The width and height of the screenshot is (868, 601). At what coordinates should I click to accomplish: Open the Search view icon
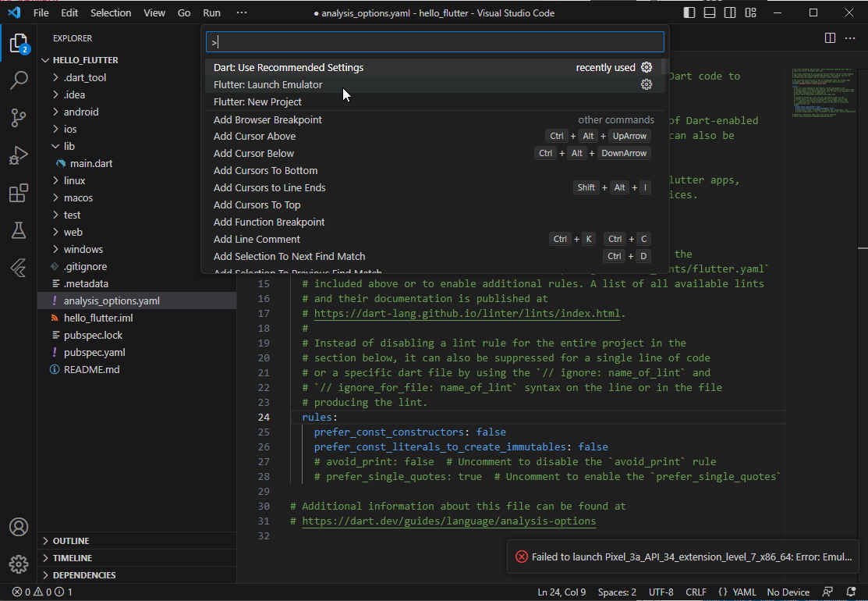coord(18,80)
